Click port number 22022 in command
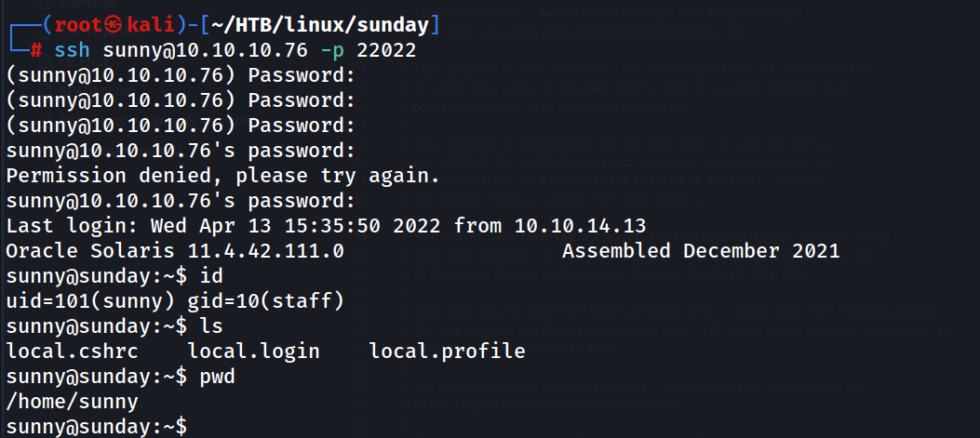Viewport: 980px width, 438px height. point(385,50)
